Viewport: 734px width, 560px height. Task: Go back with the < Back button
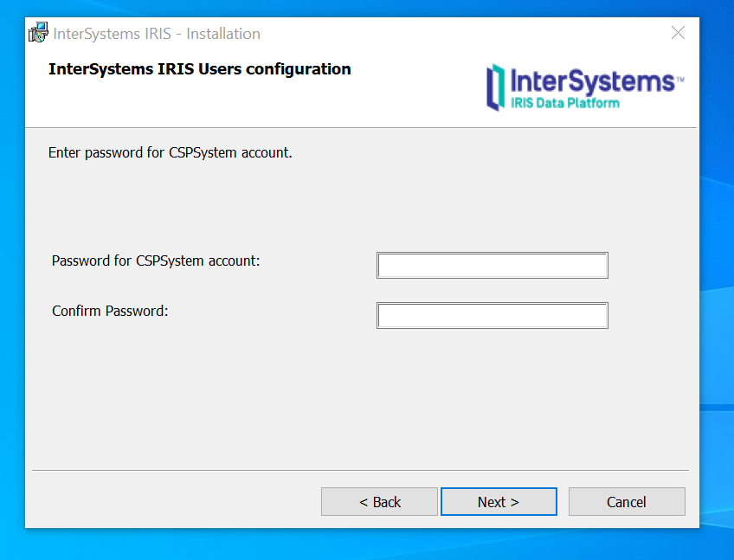[x=379, y=501]
